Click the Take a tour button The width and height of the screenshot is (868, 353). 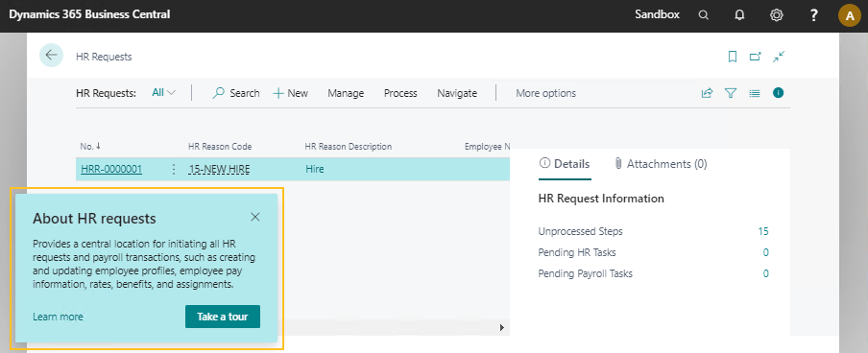tap(223, 317)
